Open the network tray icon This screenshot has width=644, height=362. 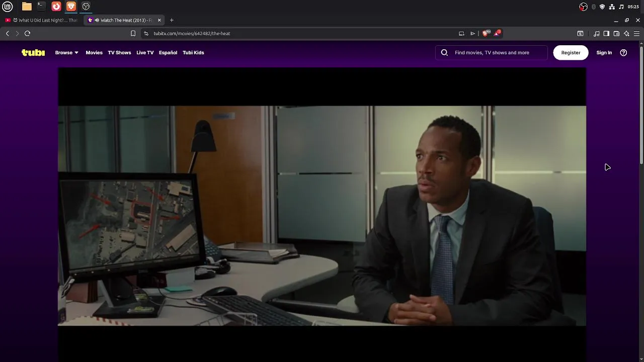click(x=612, y=7)
